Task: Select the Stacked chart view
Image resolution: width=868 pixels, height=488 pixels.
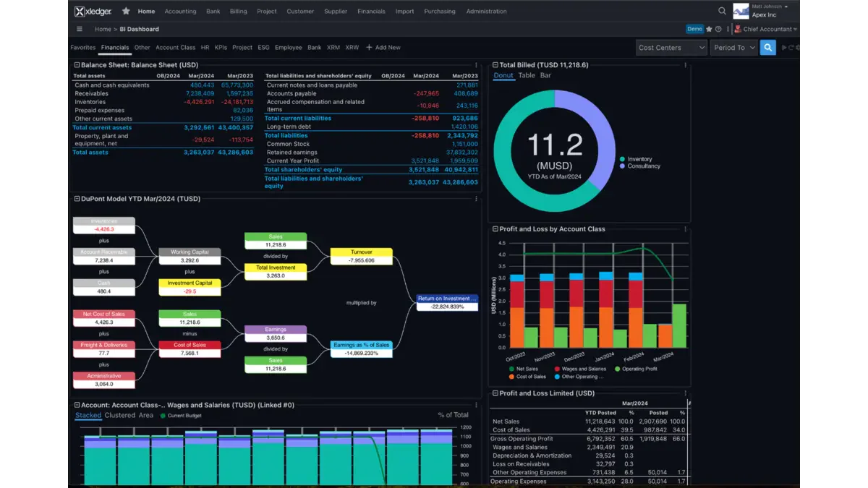Action: [88, 415]
